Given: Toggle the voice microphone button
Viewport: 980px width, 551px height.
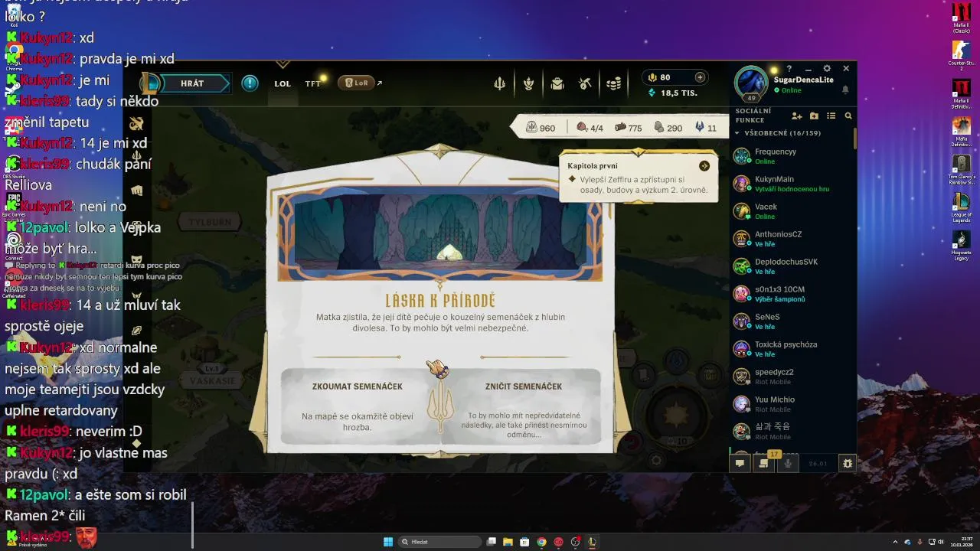Looking at the screenshot, I should click(788, 463).
